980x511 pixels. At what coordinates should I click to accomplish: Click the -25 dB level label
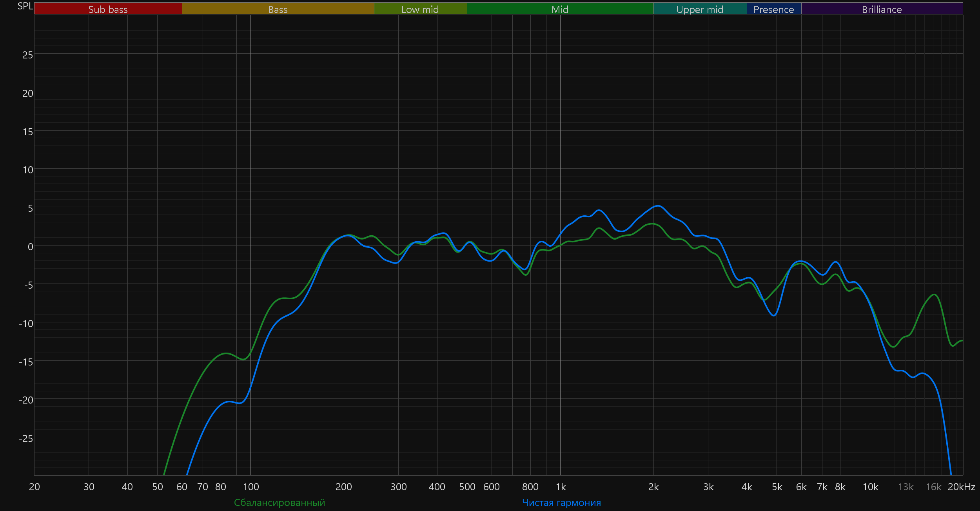(x=26, y=438)
